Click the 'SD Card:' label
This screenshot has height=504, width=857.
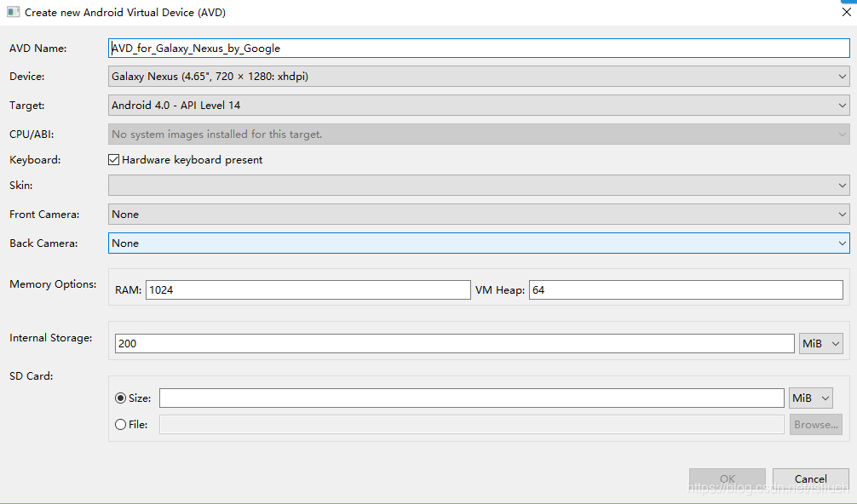coord(32,375)
